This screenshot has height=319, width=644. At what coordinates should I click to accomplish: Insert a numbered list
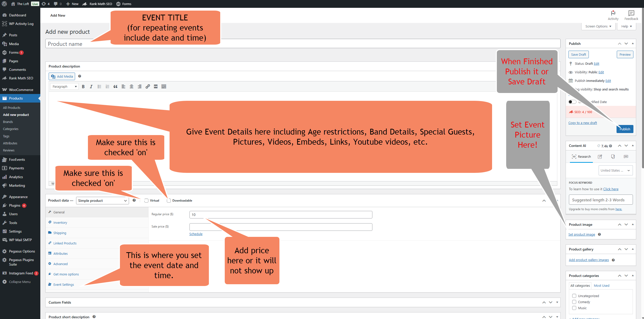[107, 86]
